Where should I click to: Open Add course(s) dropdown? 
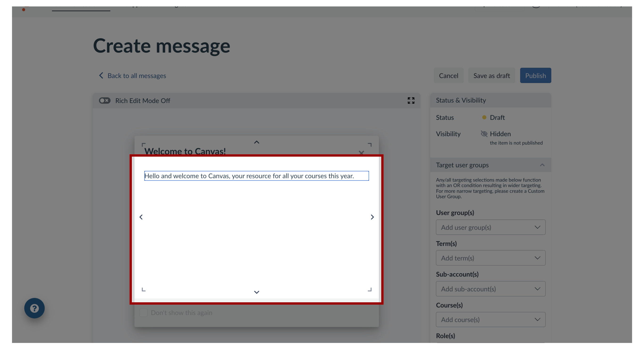click(491, 320)
